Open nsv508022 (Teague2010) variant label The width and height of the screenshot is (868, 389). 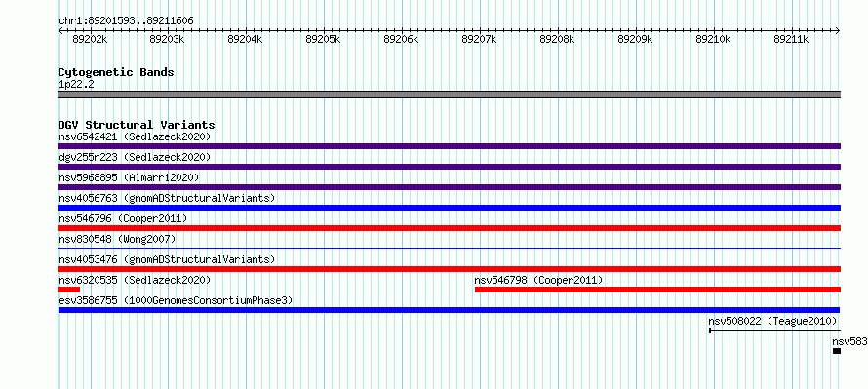pyautogui.click(x=772, y=321)
